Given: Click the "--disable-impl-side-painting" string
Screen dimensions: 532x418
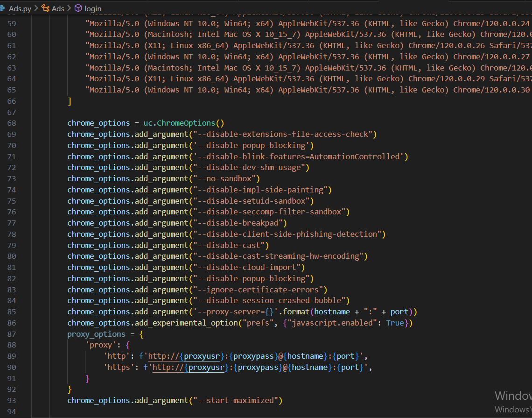Looking at the screenshot, I should click(x=260, y=190).
